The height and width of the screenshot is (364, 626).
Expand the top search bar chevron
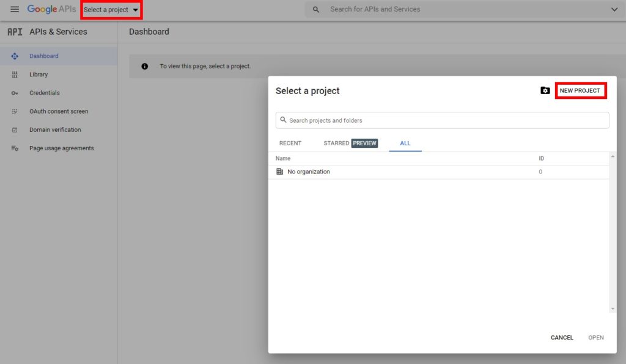coord(614,9)
